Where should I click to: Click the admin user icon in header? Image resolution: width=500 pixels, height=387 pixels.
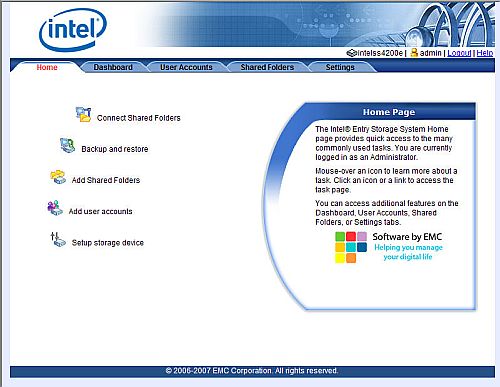414,53
